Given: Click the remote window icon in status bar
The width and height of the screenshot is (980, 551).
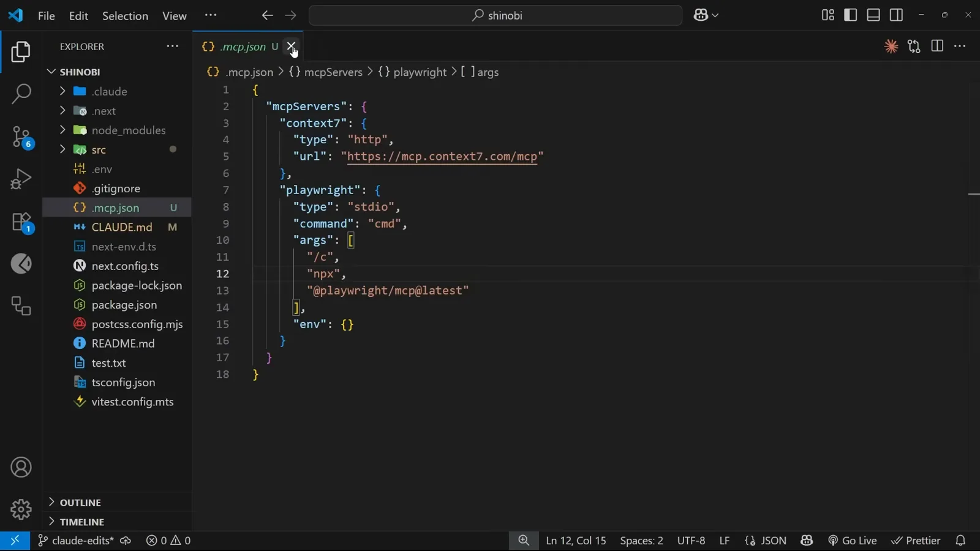Looking at the screenshot, I should click(15, 541).
